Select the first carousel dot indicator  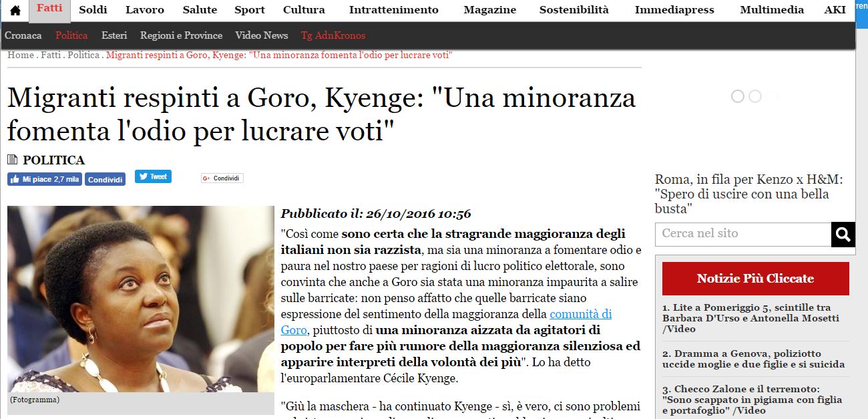coord(738,96)
